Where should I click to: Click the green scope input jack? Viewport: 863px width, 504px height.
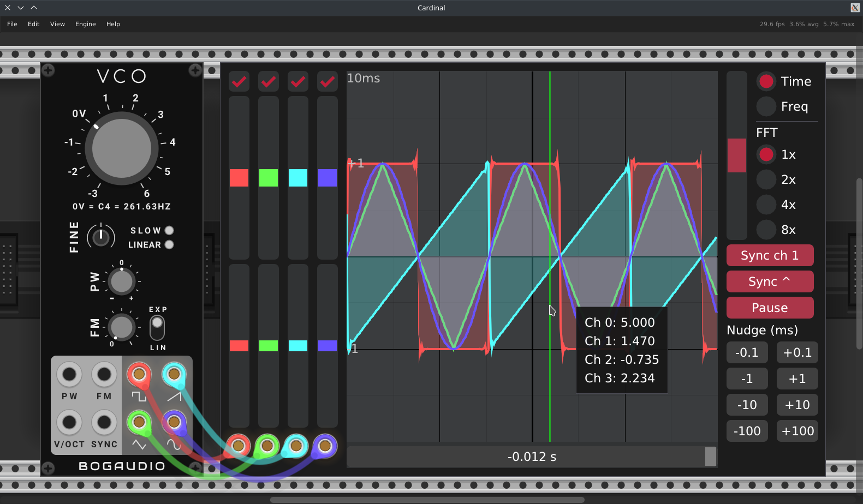[x=267, y=446]
